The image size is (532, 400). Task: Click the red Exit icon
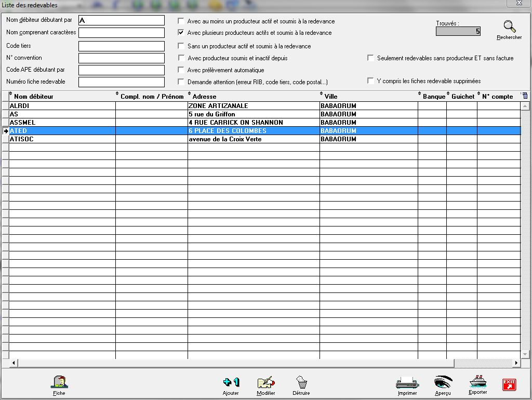[x=509, y=384]
